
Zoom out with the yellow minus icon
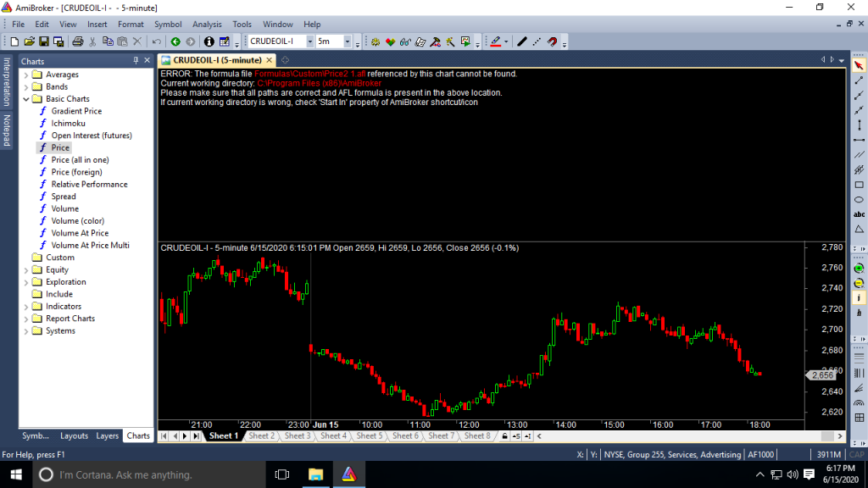859,283
